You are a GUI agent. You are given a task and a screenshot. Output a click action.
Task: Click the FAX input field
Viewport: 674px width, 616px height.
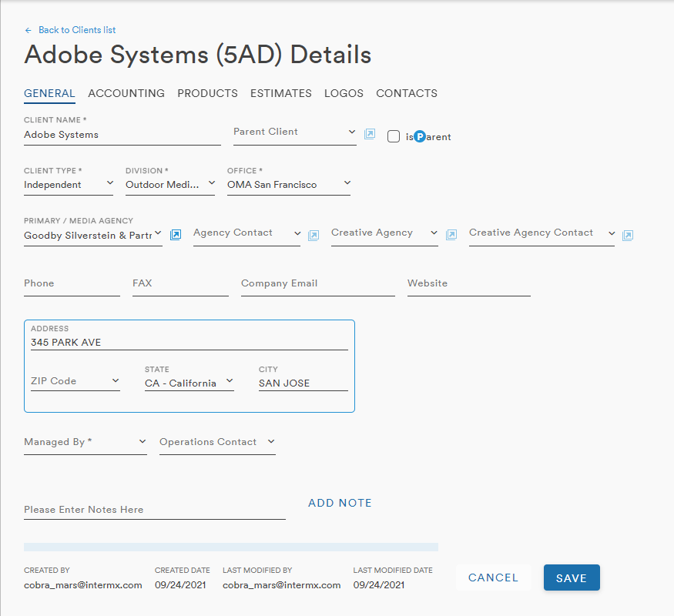pos(180,284)
